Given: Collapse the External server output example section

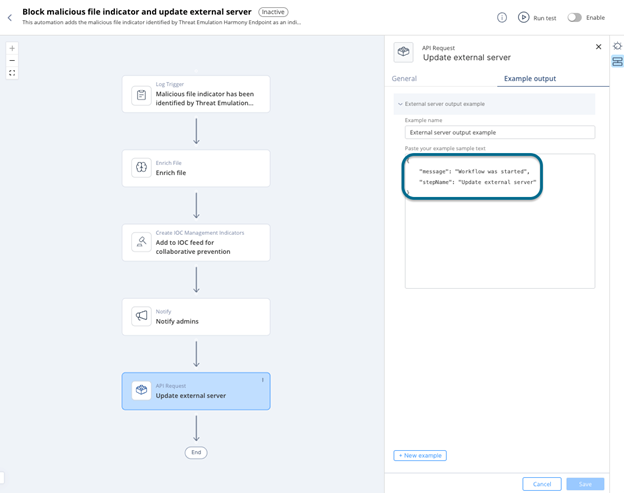Looking at the screenshot, I should click(x=400, y=104).
